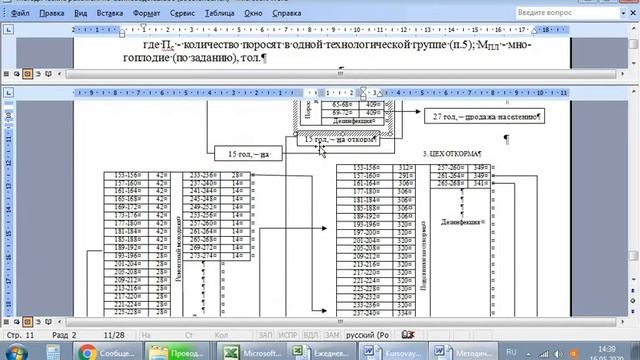Click the Select Browse Object button
640x360 pixels.
tap(633, 301)
